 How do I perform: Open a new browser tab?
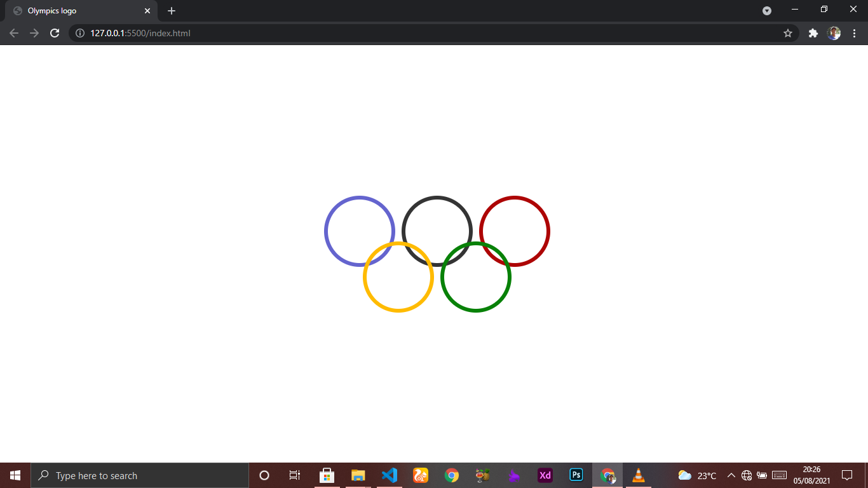point(171,11)
